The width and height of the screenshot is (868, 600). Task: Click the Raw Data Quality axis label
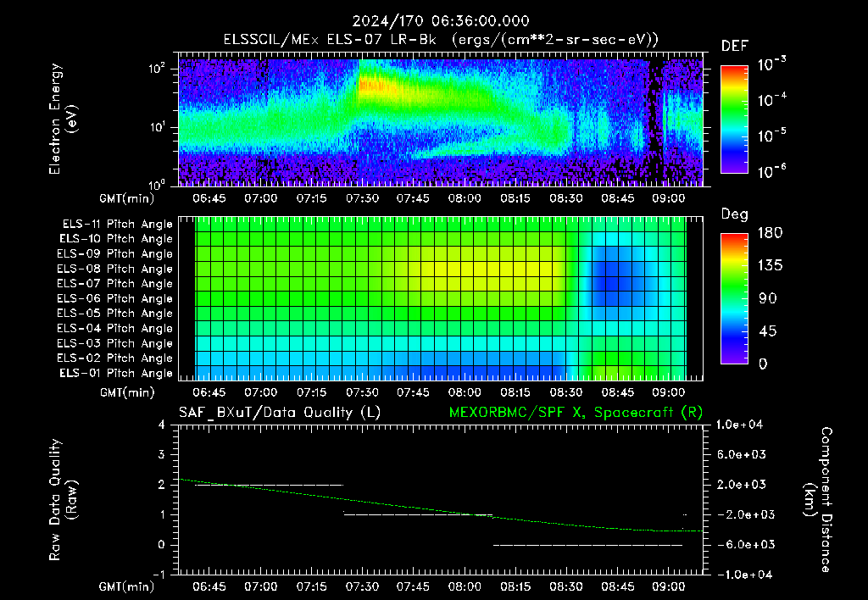63,500
